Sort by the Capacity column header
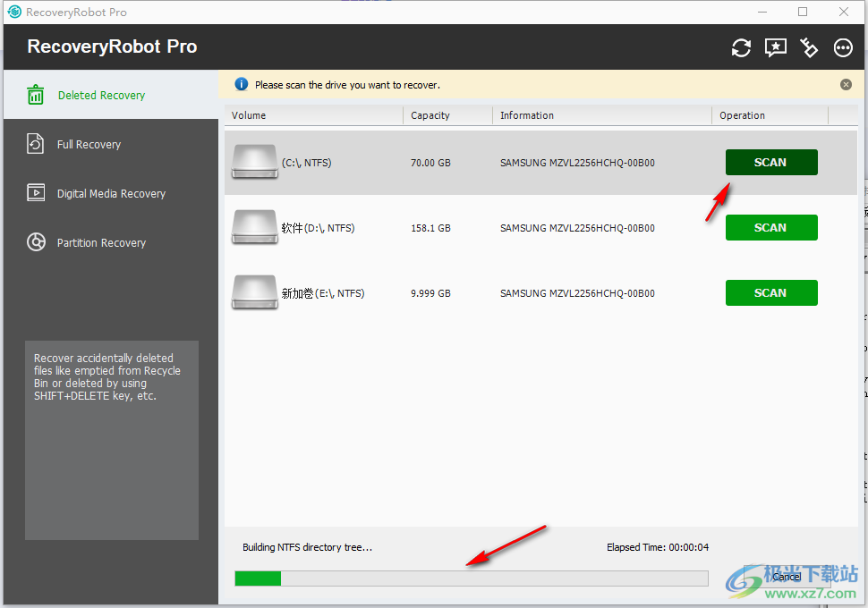 click(447, 115)
